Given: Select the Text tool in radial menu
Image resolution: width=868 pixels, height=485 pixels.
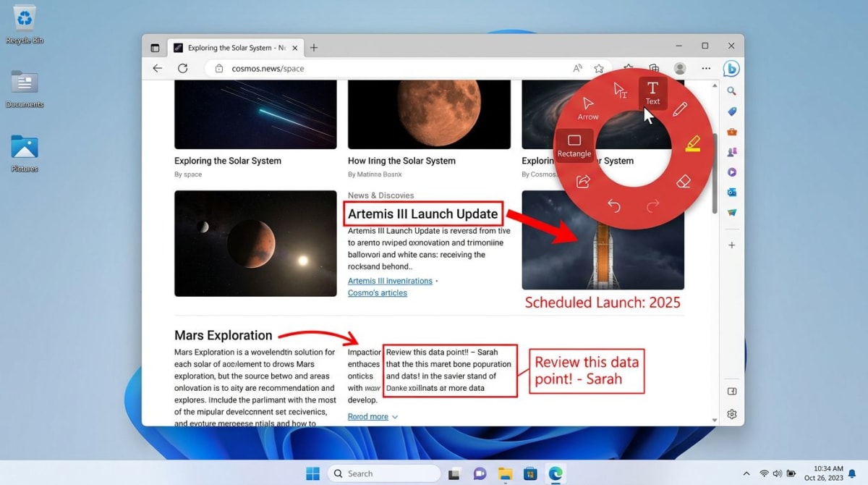Looking at the screenshot, I should (652, 93).
